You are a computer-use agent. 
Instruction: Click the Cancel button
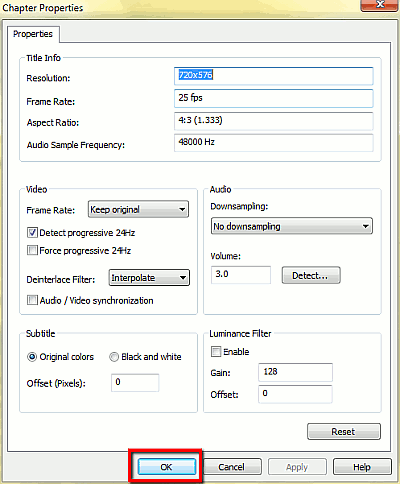point(232,467)
